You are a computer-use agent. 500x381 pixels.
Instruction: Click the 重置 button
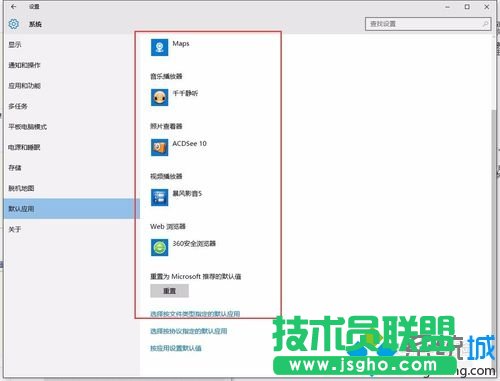point(169,291)
